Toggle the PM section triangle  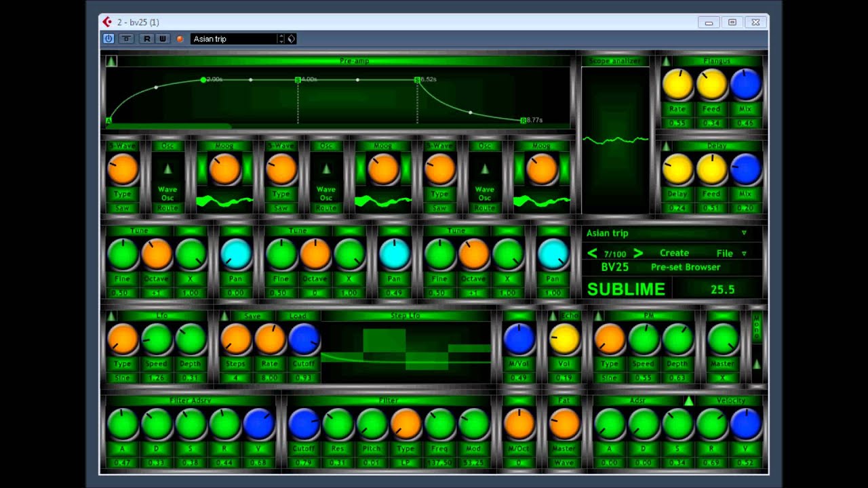click(598, 317)
